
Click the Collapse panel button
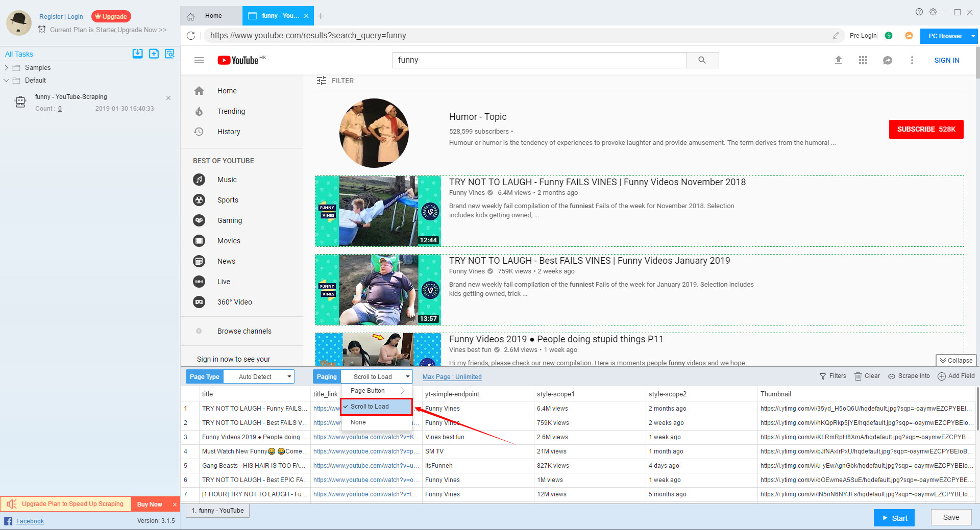[x=956, y=360]
